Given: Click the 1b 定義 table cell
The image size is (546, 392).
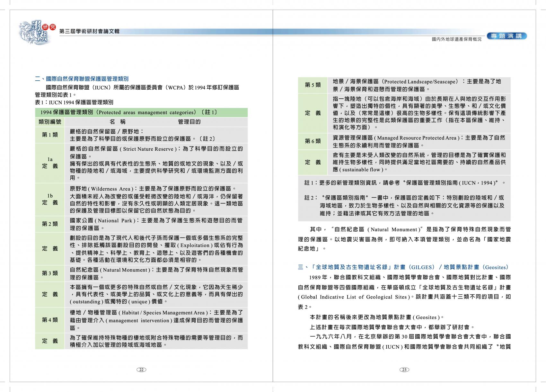Looking at the screenshot, I should (50, 199).
